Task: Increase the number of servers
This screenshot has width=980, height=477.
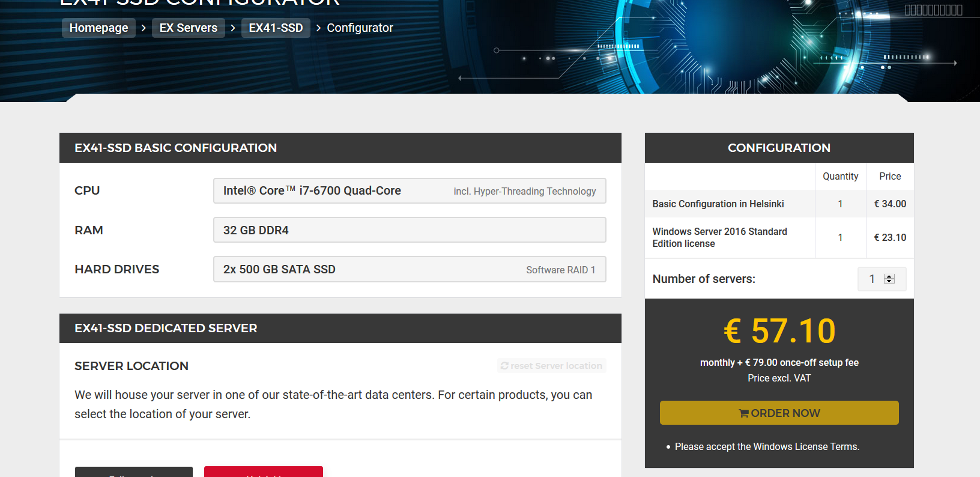Action: coord(889,276)
